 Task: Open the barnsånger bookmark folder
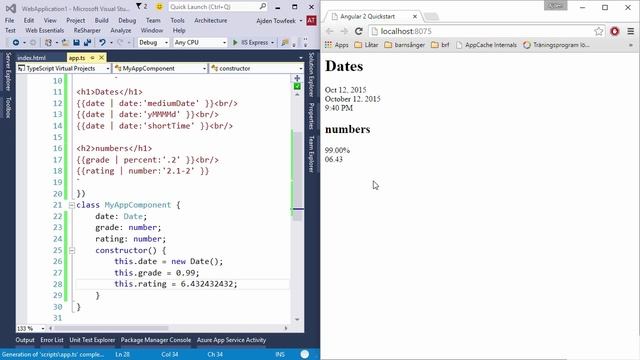tap(404, 45)
